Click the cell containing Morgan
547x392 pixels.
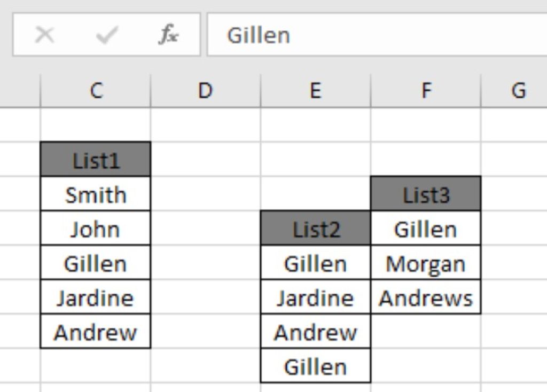tap(426, 263)
